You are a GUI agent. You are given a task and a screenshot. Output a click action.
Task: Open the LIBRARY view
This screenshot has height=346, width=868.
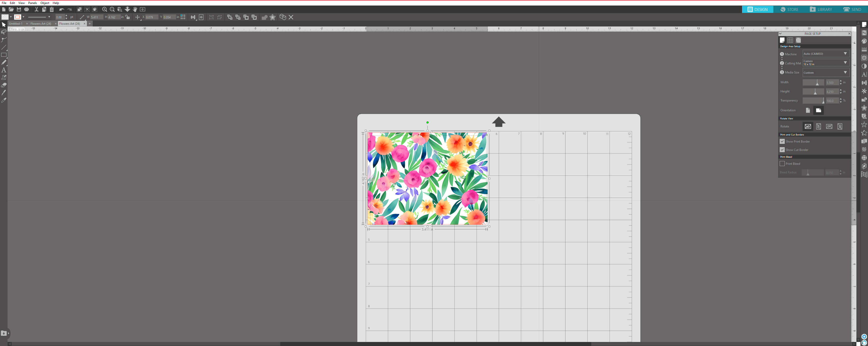pyautogui.click(x=821, y=9)
